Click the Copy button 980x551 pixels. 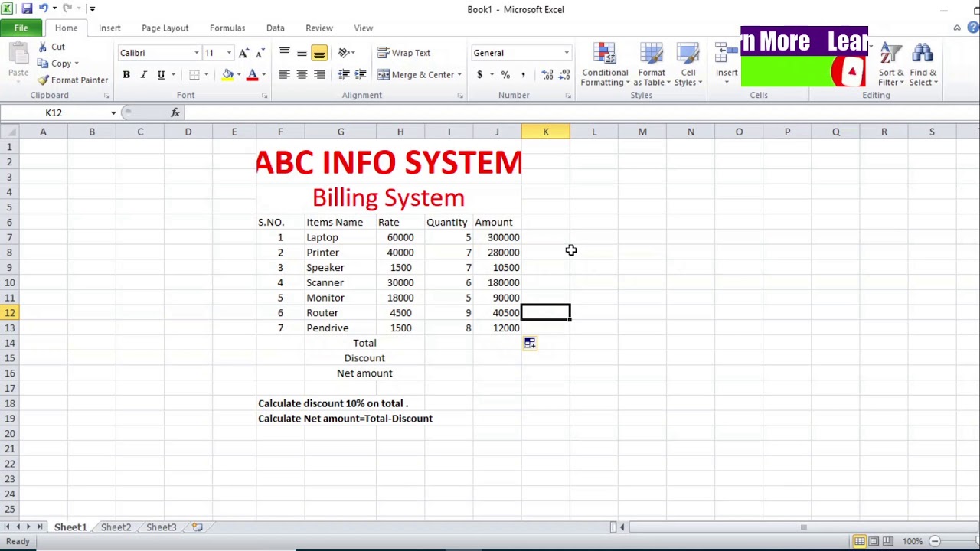point(58,64)
